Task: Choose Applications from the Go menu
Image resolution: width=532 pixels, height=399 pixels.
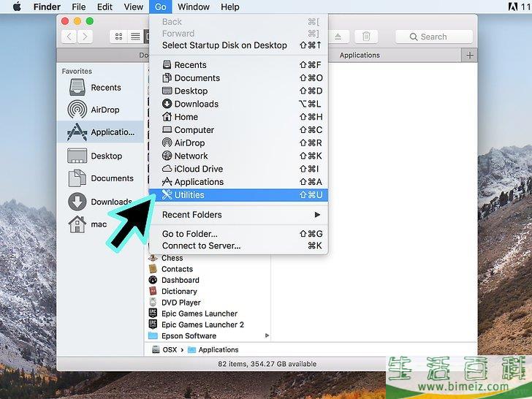Action: click(238, 182)
